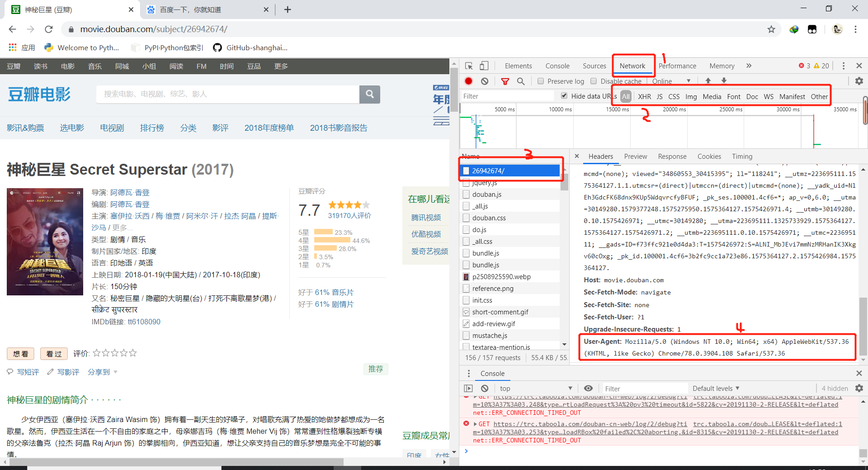868x470 pixels.
Task: Open DevTools three-dot menu
Action: pos(843,66)
